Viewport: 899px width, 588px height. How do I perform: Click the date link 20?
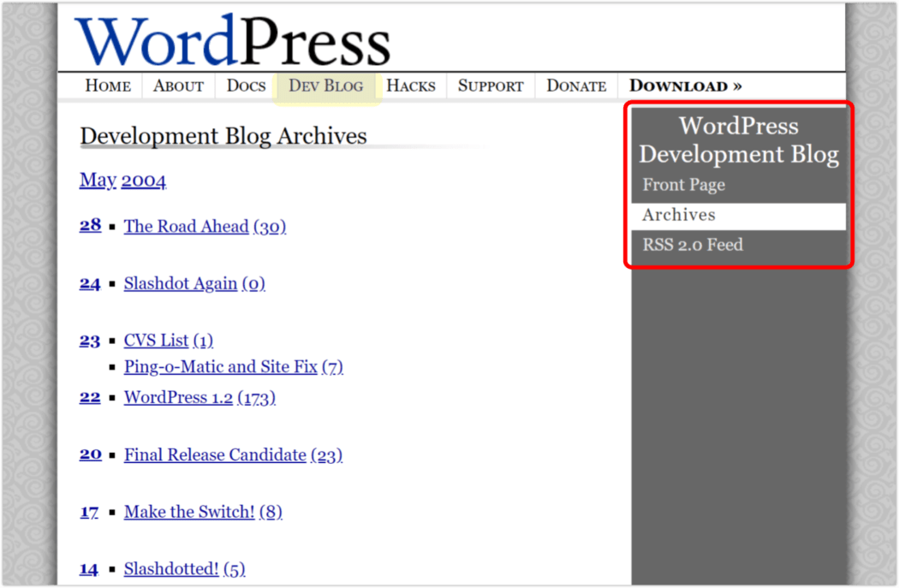tap(91, 454)
